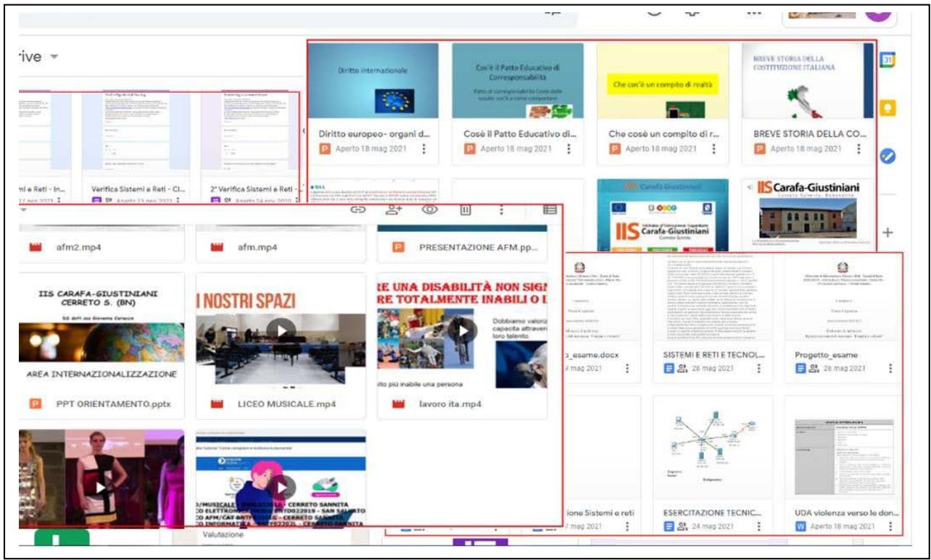Open Google Calendar in the side panel
Screen dimensions: 931x560
(887, 60)
